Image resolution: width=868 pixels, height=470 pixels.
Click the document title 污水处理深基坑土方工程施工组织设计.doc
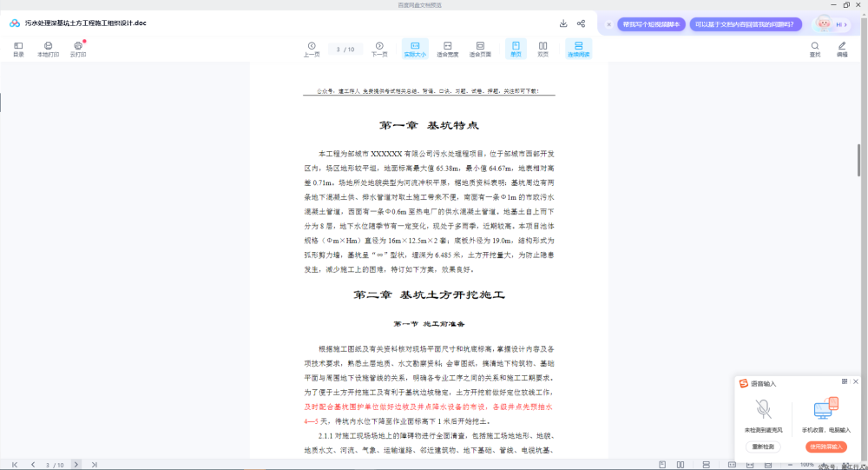click(86, 23)
